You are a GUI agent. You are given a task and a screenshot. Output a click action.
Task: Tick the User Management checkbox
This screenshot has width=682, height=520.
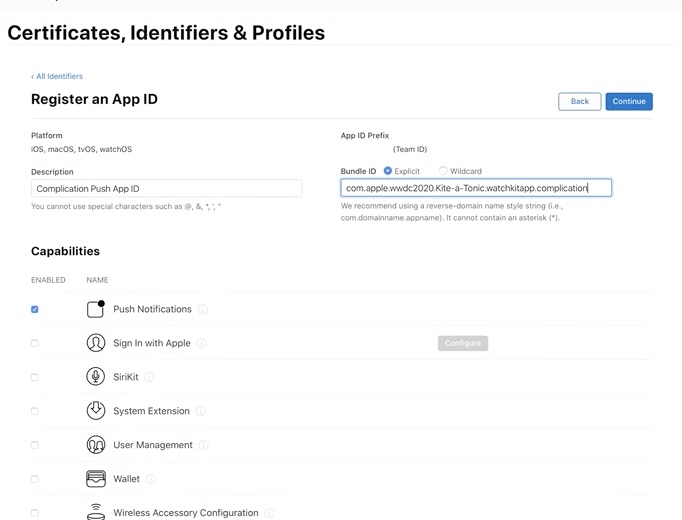(x=35, y=445)
